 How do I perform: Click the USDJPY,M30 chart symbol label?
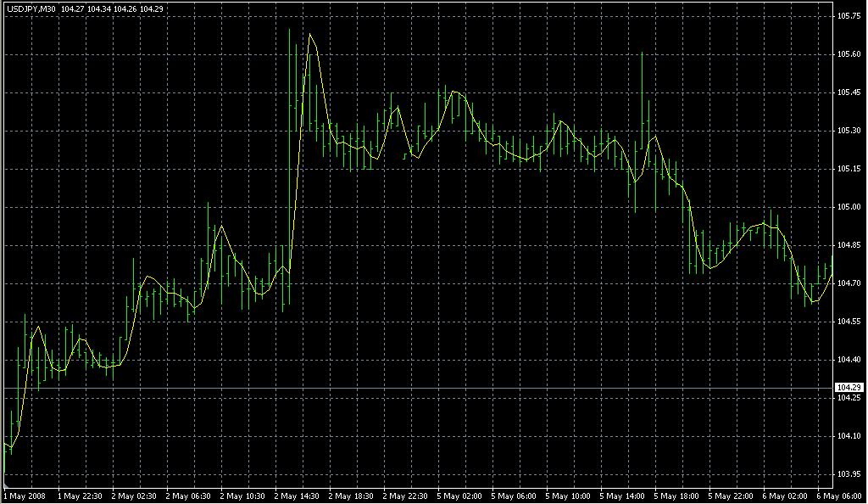pyautogui.click(x=31, y=9)
